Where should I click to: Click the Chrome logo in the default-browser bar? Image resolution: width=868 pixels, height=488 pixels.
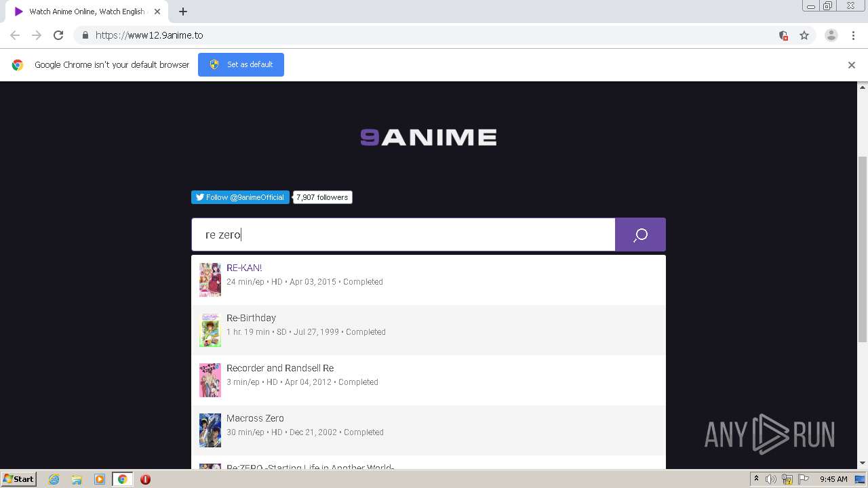coord(18,65)
